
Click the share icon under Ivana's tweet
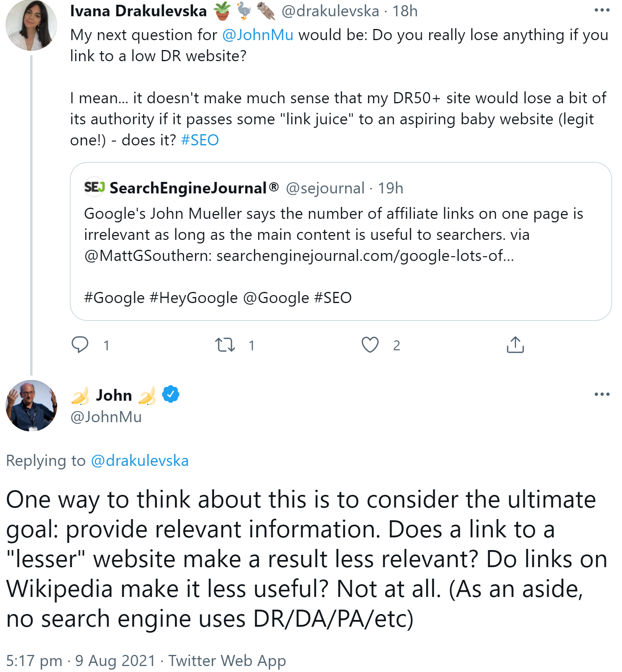coord(515,345)
